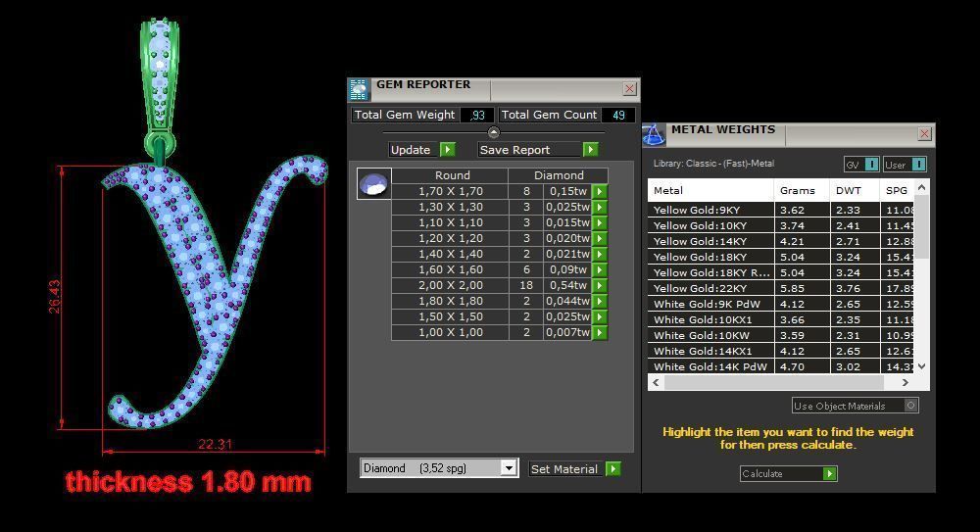This screenshot has height=532, width=980.
Task: Click the Total Gem Weight value field
Action: tap(477, 115)
